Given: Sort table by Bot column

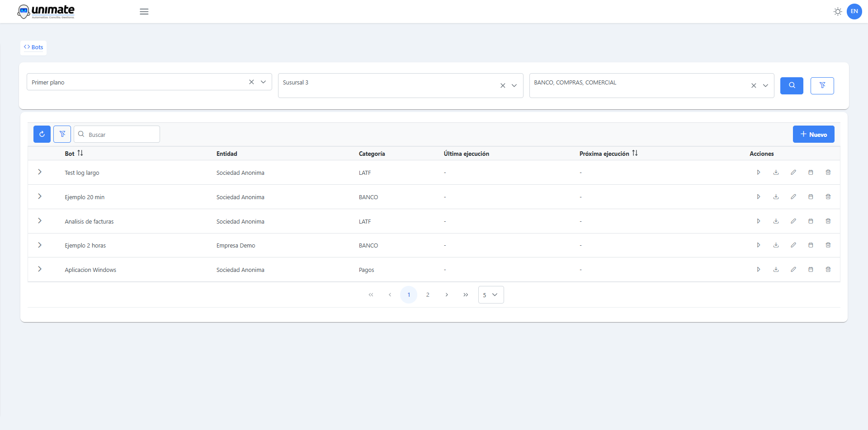Looking at the screenshot, I should 80,154.
